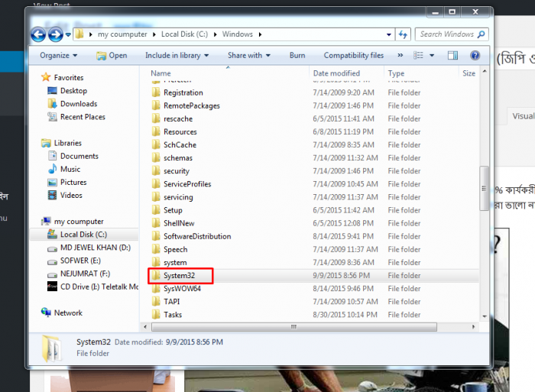Select the ServiceProfiles folder
Image resolution: width=535 pixels, height=392 pixels.
pos(187,184)
